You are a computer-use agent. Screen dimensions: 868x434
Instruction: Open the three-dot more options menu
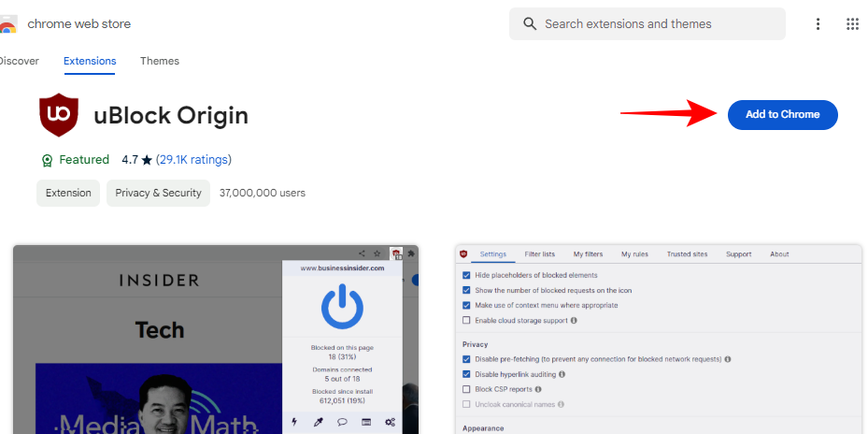(x=818, y=23)
